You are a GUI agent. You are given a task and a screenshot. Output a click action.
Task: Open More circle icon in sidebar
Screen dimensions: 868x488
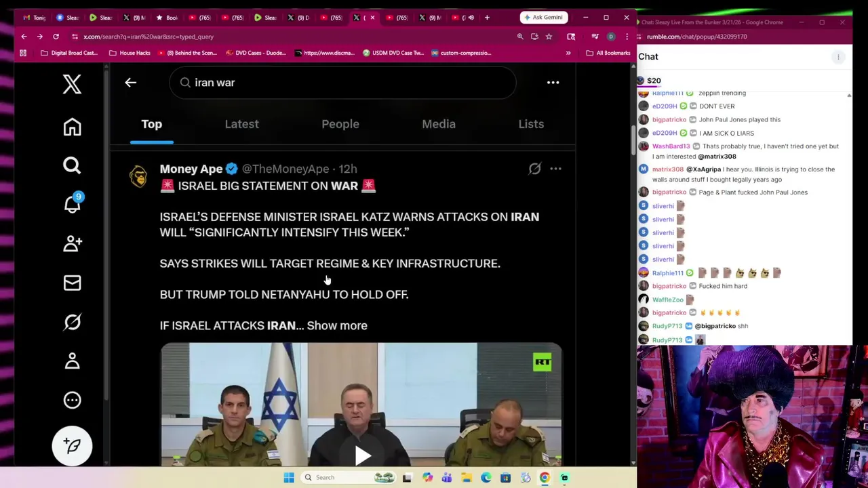tap(72, 400)
